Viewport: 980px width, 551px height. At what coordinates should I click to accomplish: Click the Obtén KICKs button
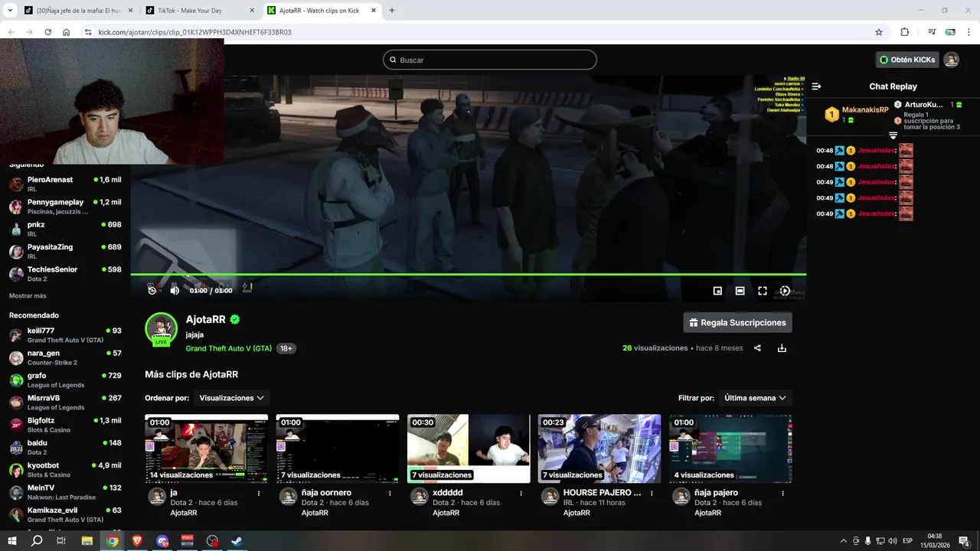pos(907,60)
